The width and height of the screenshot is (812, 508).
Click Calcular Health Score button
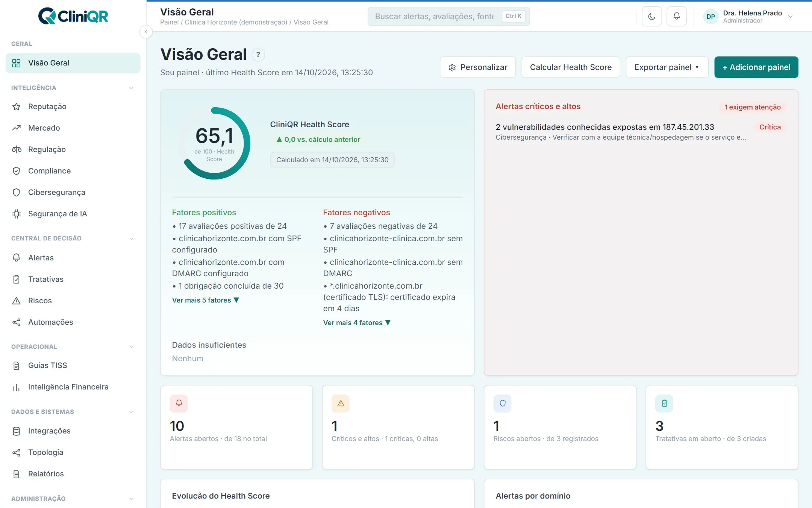(571, 67)
